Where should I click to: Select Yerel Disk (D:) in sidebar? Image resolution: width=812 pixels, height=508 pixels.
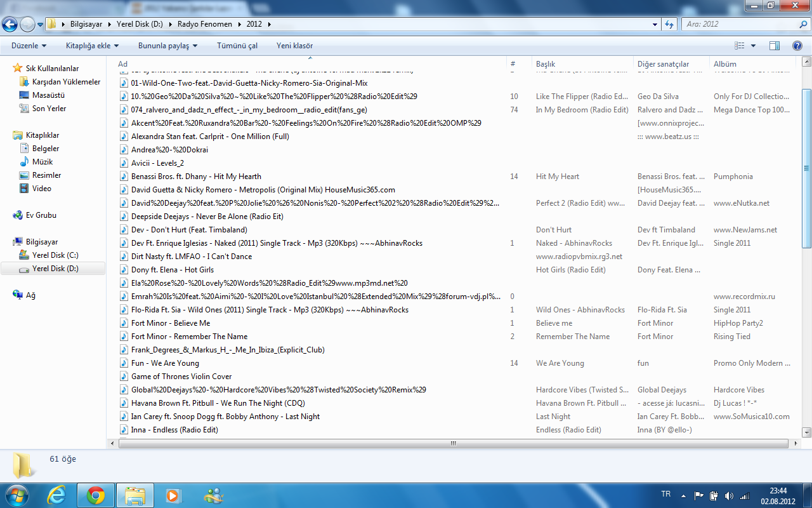(53, 269)
